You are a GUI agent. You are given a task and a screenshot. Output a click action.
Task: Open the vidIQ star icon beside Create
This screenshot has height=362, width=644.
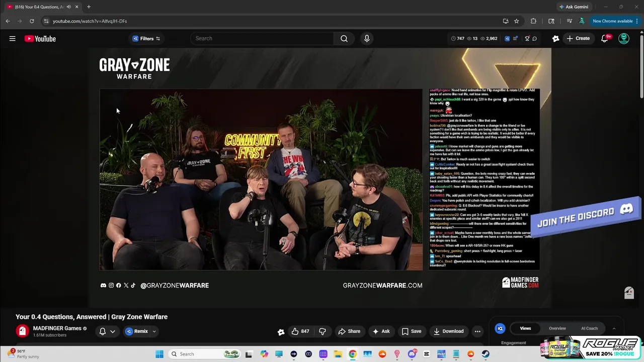tap(555, 38)
